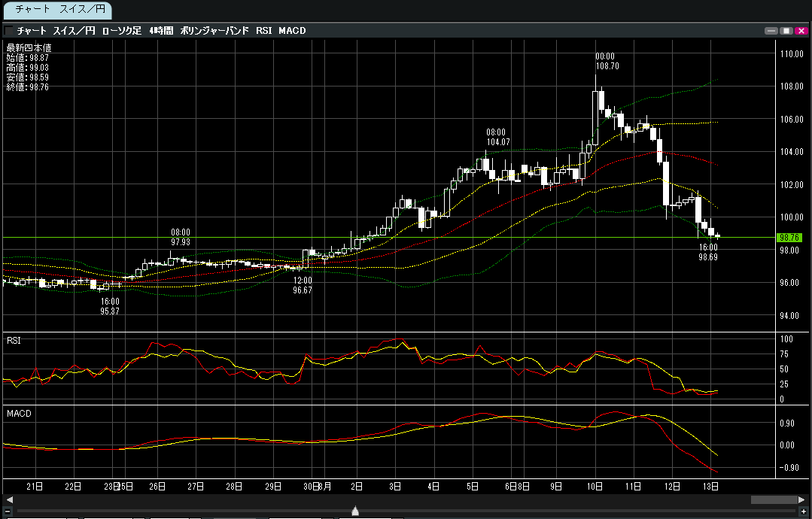Click the left scroll arrow below chart
The width and height of the screenshot is (812, 519).
pos(8,499)
